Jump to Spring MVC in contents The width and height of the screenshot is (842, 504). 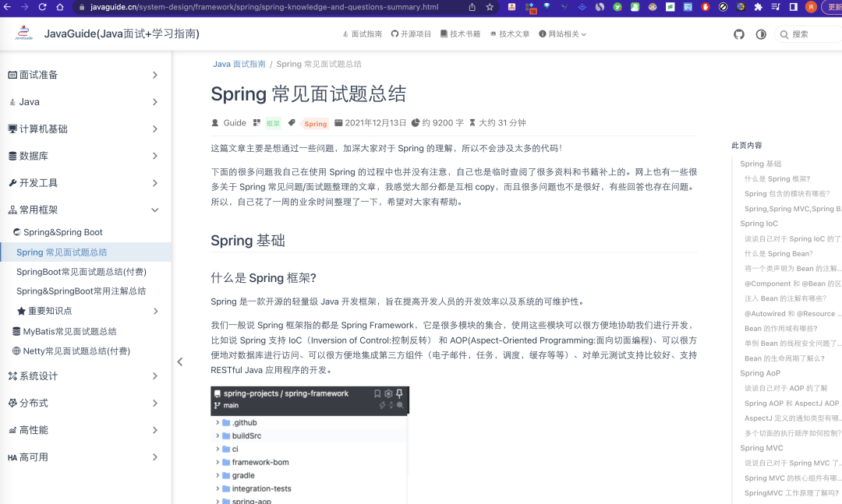(762, 448)
